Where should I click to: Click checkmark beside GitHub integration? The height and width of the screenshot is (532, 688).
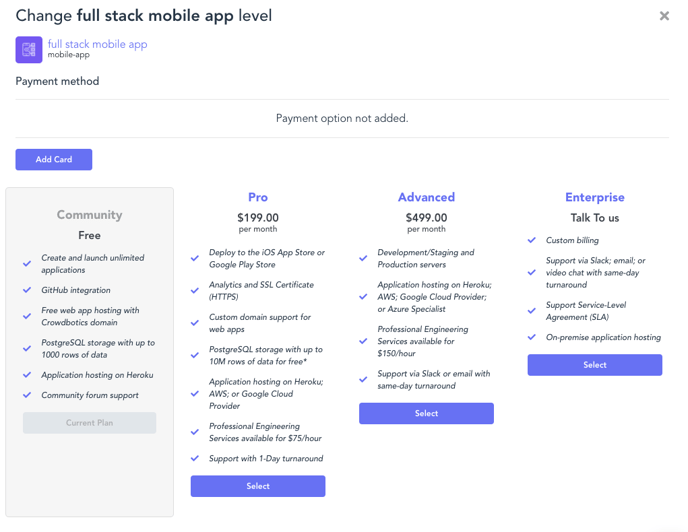pyautogui.click(x=27, y=290)
